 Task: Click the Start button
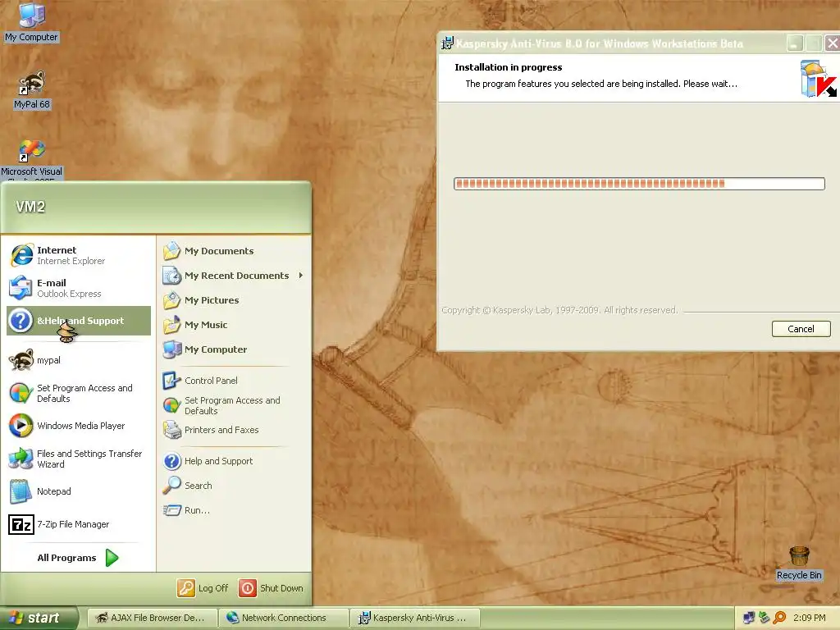[39, 619]
